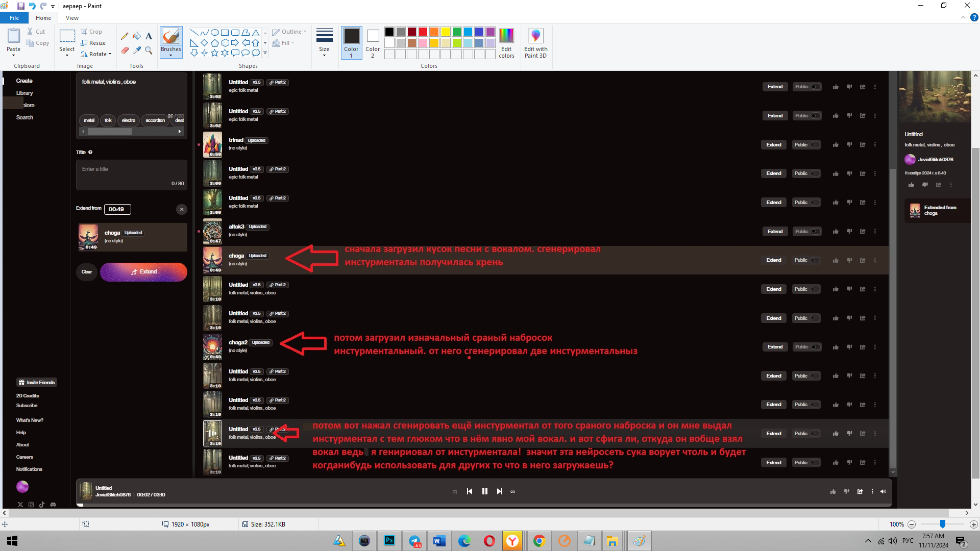Click the Subscribe link
The image size is (980, 551).
click(27, 406)
